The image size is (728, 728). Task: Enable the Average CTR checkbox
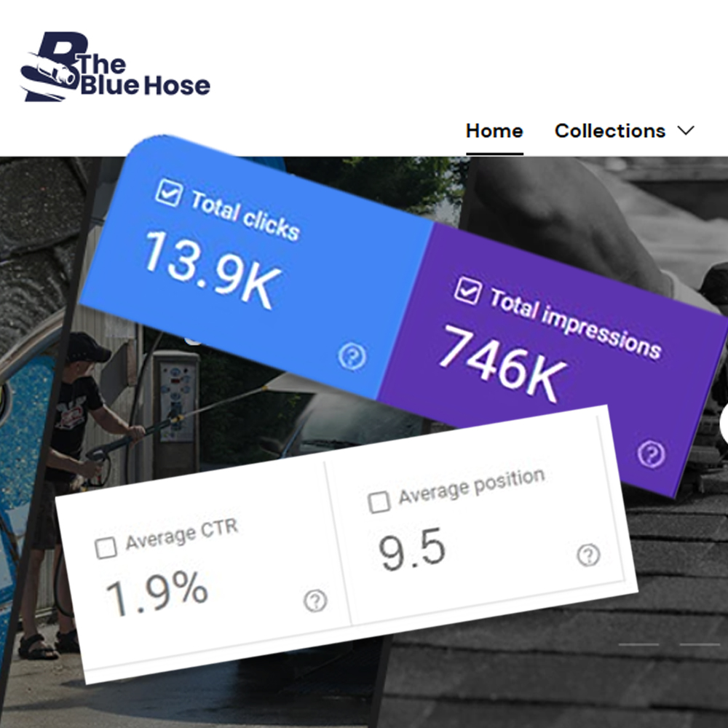click(106, 548)
